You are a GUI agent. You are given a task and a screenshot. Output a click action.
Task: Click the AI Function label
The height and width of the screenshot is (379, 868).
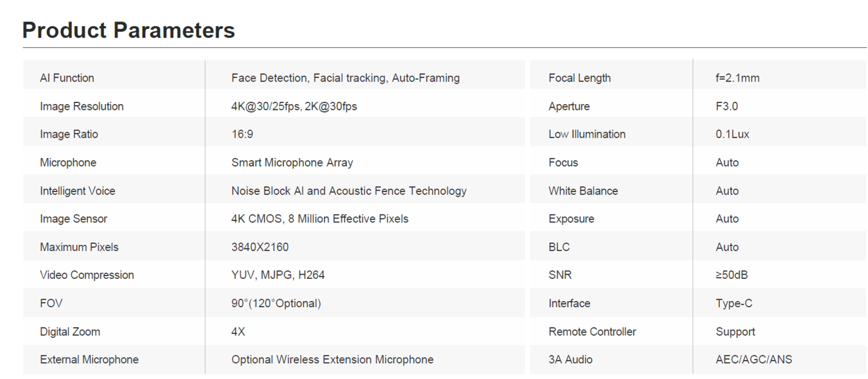point(67,78)
